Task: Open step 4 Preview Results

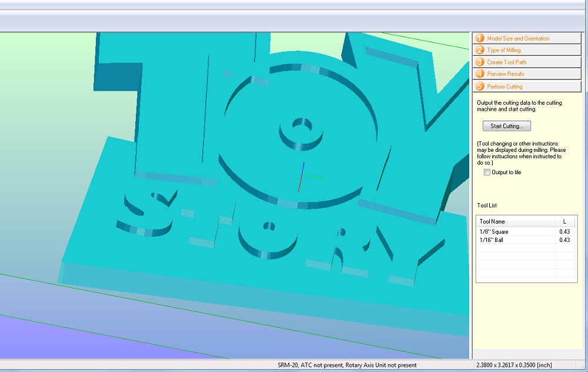Action: pos(527,74)
